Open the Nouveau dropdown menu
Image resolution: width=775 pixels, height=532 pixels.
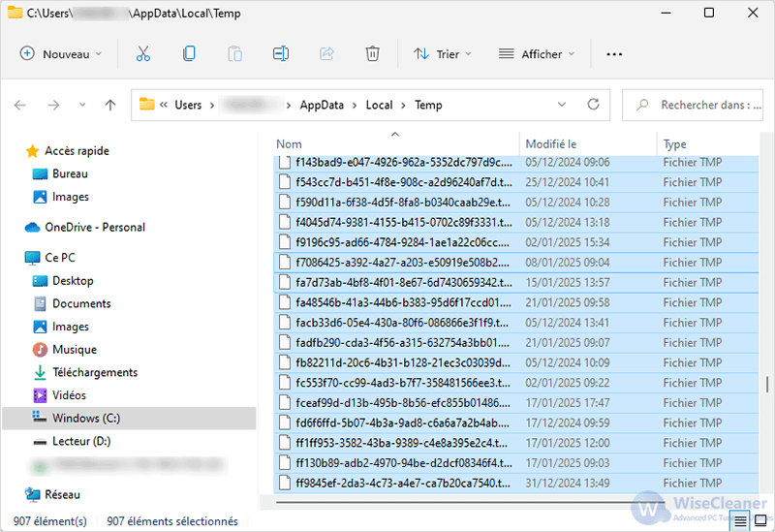(x=60, y=54)
